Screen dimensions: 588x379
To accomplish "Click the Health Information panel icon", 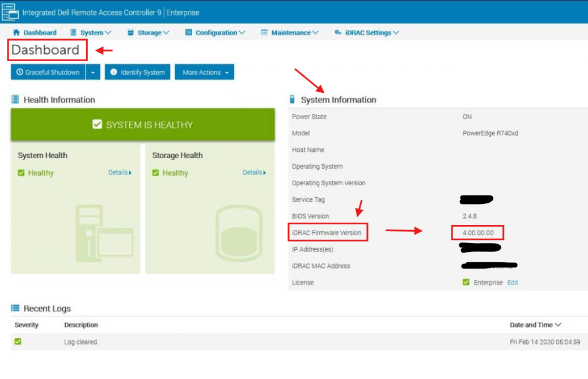I will click(x=15, y=100).
